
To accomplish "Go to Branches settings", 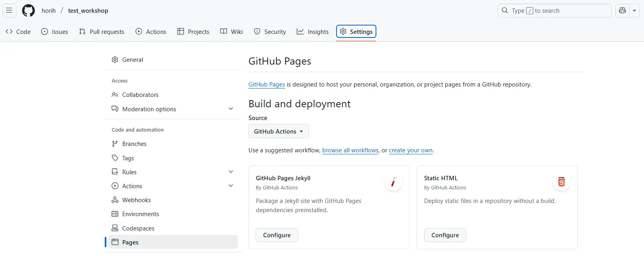I will point(134,144).
